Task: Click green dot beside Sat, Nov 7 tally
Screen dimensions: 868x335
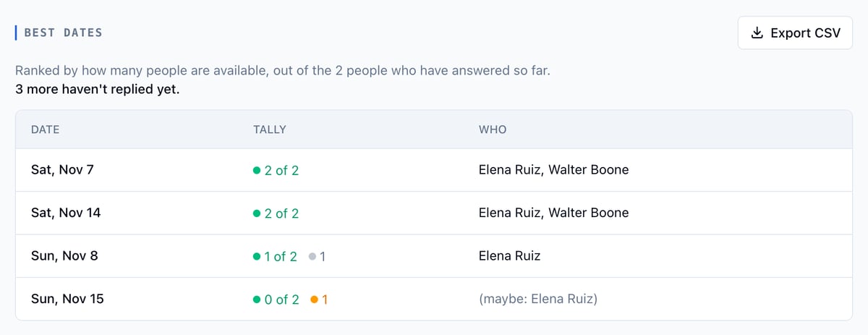Action: click(257, 171)
